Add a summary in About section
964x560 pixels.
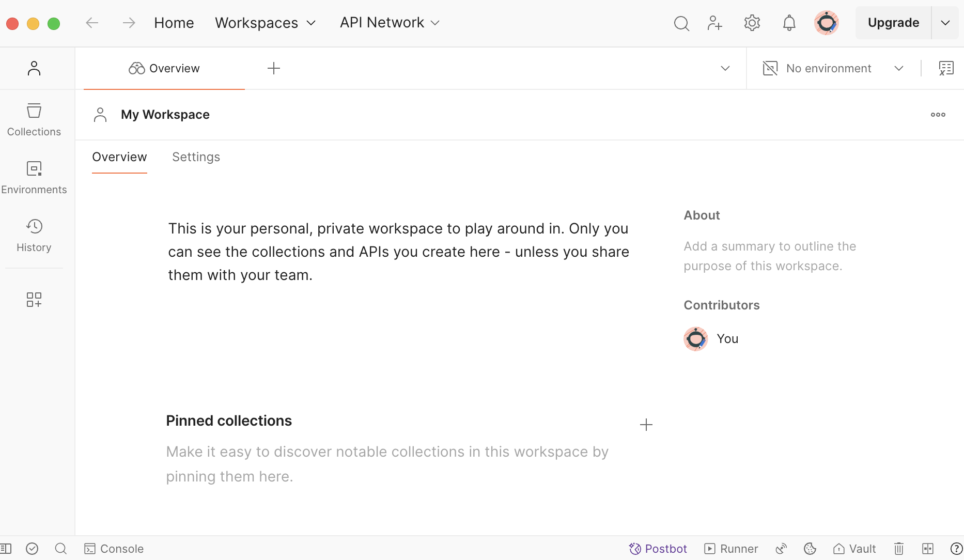coord(770,256)
